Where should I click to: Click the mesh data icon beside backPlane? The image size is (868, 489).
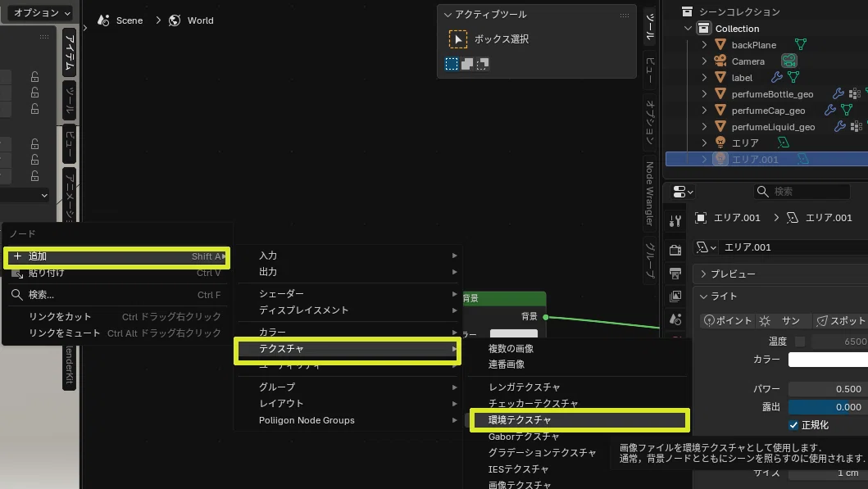tap(801, 44)
